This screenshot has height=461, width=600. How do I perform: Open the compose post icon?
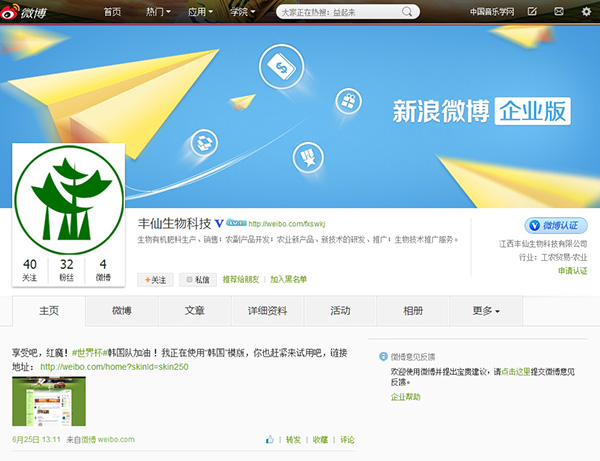coord(532,12)
